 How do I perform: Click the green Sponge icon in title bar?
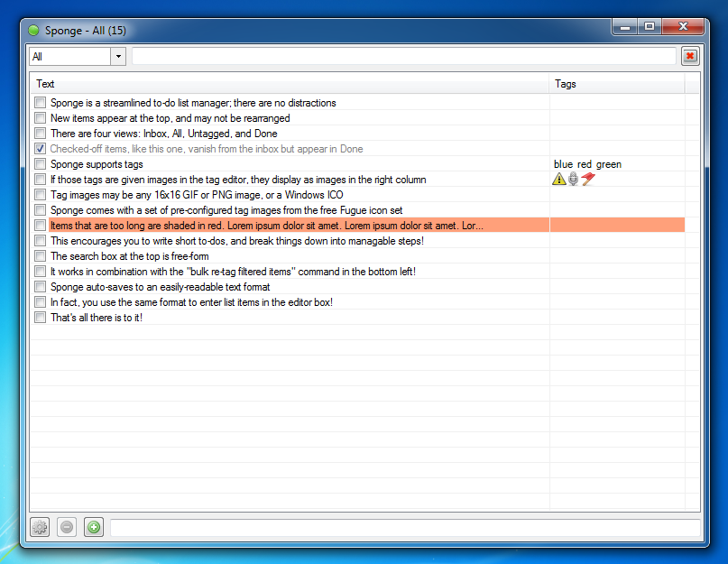35,31
